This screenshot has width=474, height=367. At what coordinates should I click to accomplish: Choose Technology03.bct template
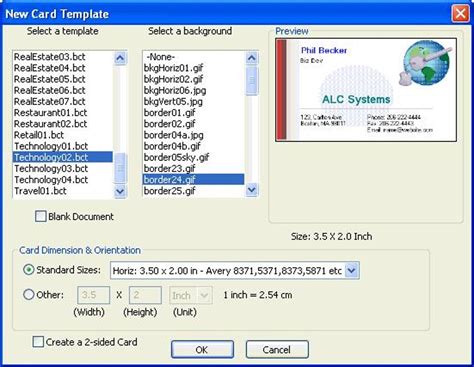pyautogui.click(x=63, y=169)
